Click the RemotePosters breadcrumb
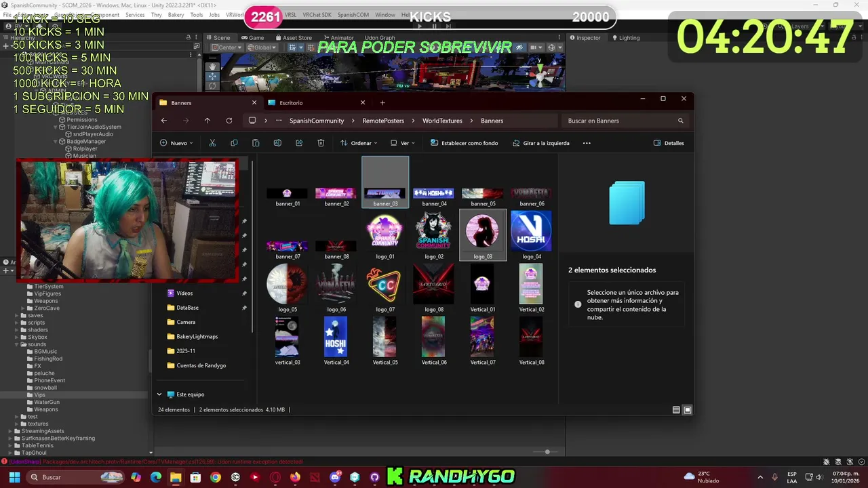868x488 pixels. coord(383,121)
